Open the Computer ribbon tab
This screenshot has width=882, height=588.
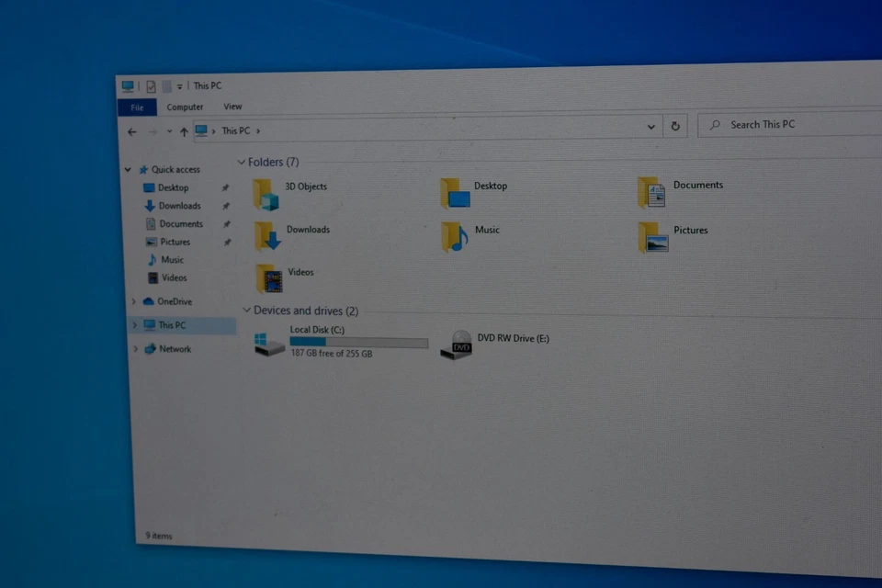[185, 107]
